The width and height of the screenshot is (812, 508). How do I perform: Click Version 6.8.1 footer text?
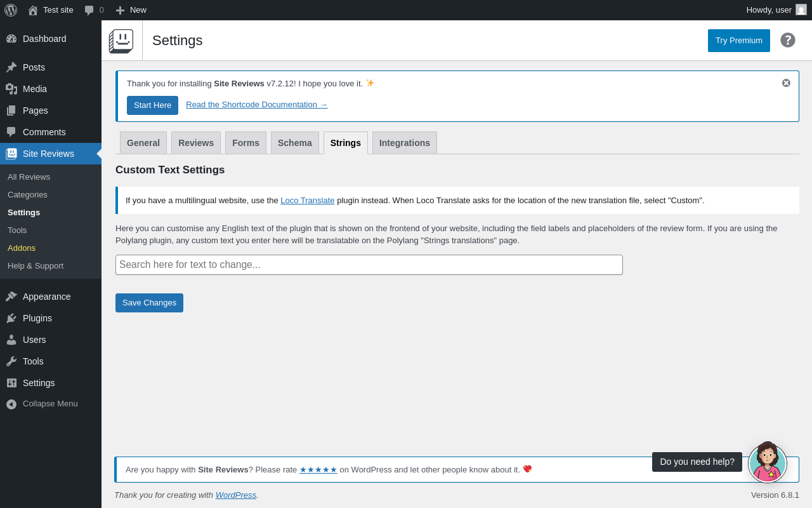(775, 495)
